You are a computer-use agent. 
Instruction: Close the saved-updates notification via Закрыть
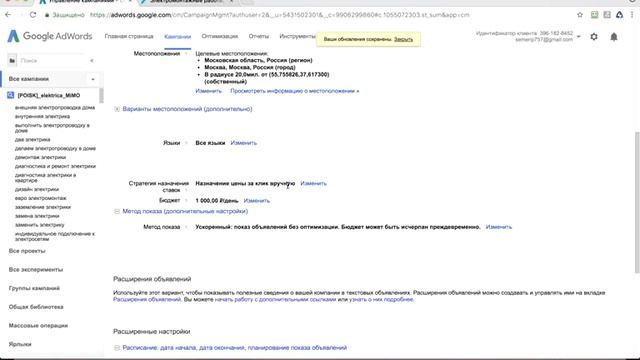403,40
